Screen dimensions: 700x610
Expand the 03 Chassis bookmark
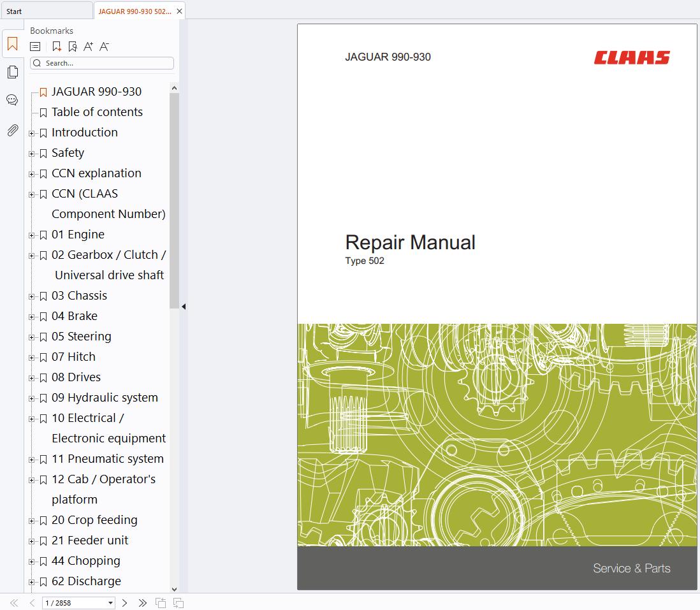click(31, 296)
